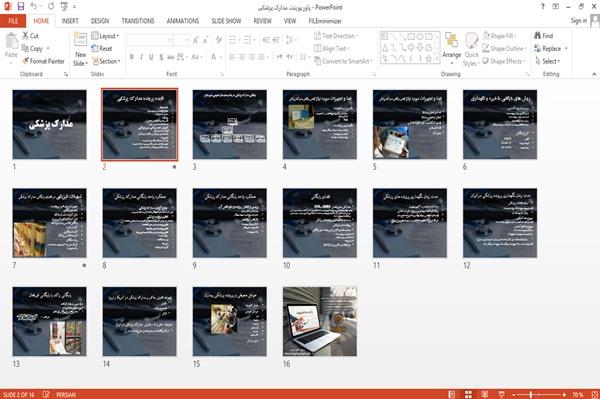Open the Select dropdown in Editing group
The height and width of the screenshot is (399, 600).
pos(548,61)
